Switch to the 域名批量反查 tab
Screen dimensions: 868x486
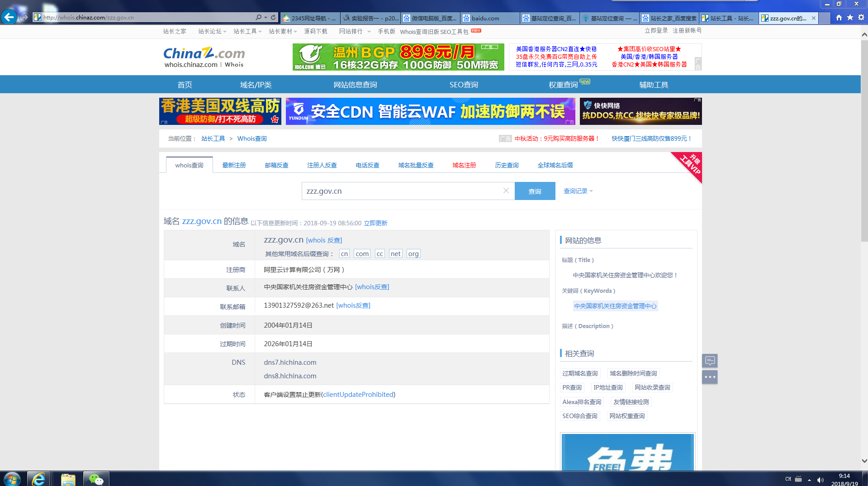click(416, 165)
